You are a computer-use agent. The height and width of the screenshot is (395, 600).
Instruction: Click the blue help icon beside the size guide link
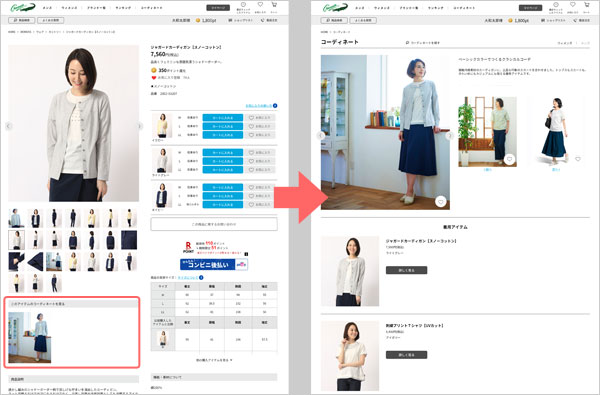click(x=201, y=277)
